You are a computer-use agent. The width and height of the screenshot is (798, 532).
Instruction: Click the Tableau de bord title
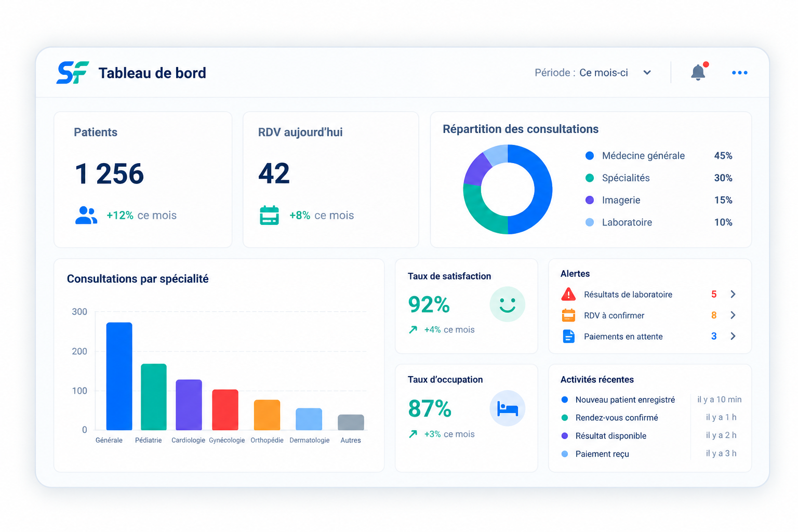[152, 73]
